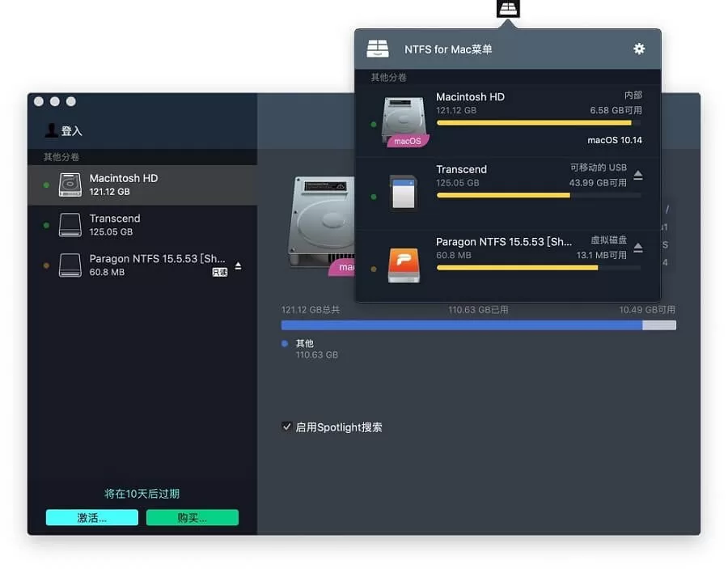
Task: Click the 110.63 GB已用 label
Action: click(478, 310)
